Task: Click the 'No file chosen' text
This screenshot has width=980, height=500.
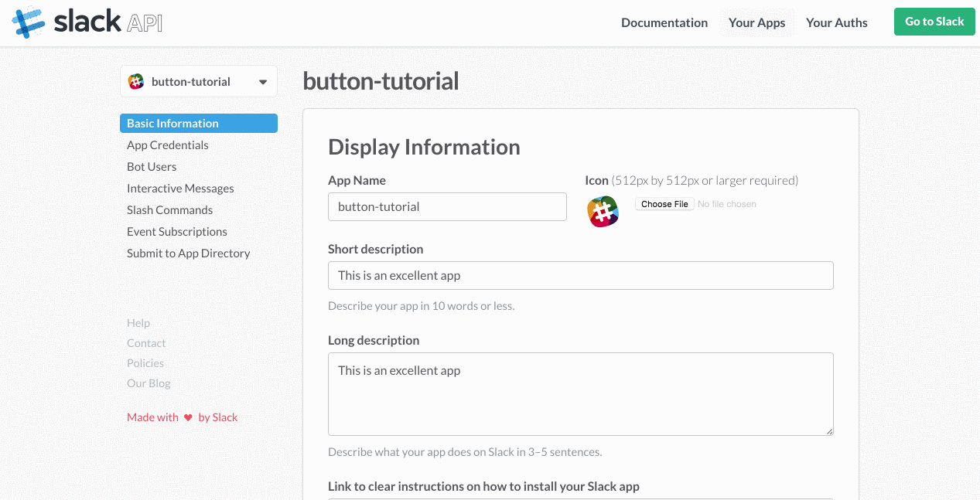Action: point(727,204)
